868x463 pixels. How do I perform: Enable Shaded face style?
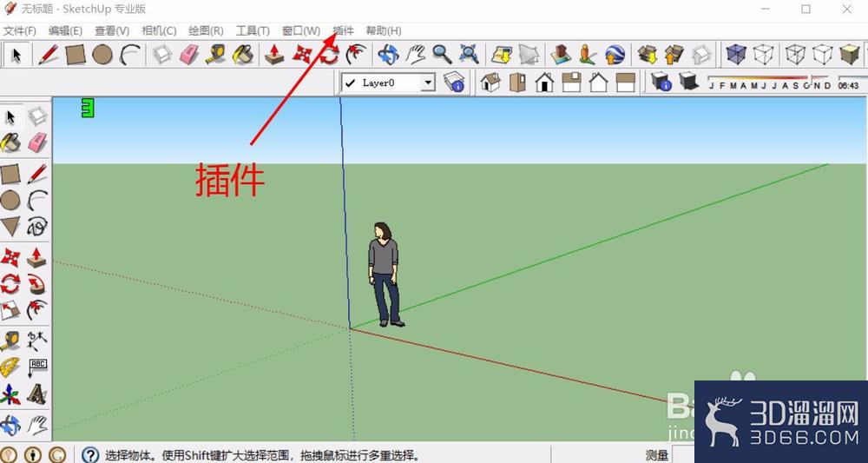(850, 54)
